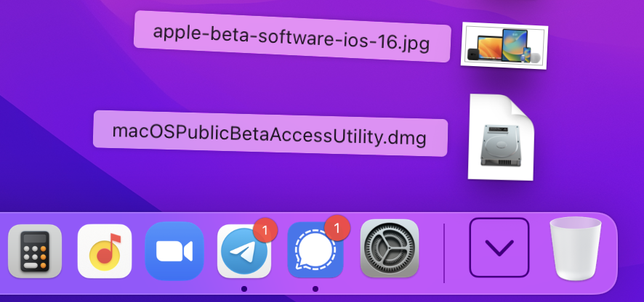Open the Signal messenger app

tap(316, 251)
